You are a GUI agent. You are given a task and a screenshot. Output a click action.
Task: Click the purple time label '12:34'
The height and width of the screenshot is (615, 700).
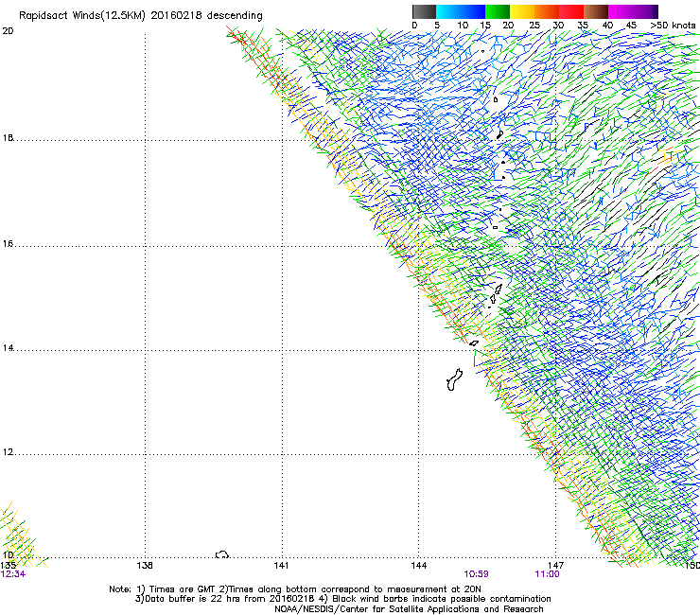[13, 574]
